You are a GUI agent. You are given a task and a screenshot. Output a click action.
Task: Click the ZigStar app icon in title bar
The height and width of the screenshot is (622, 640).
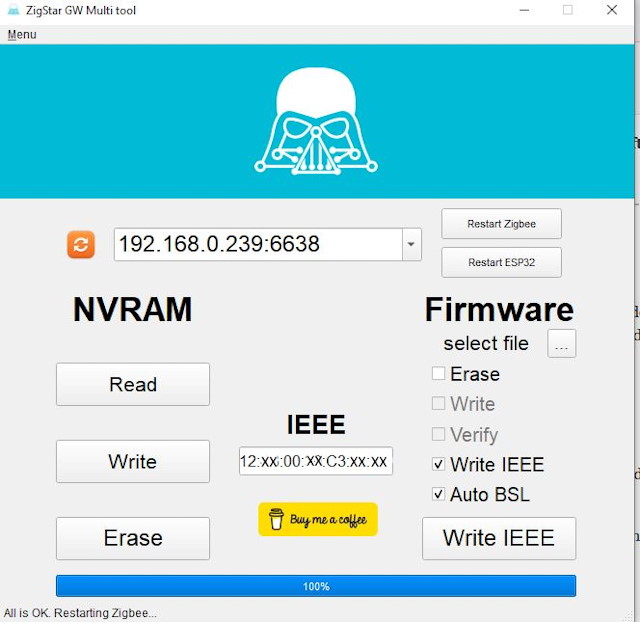pyautogui.click(x=13, y=10)
